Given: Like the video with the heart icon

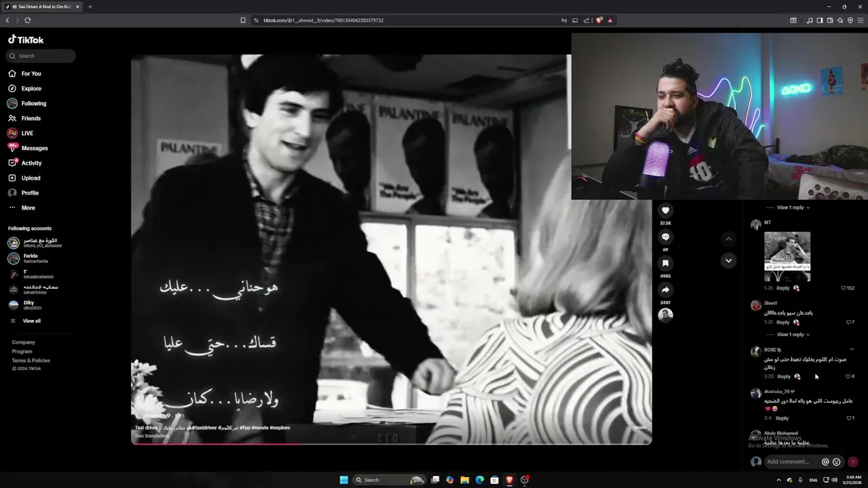Looking at the screenshot, I should click(x=665, y=211).
